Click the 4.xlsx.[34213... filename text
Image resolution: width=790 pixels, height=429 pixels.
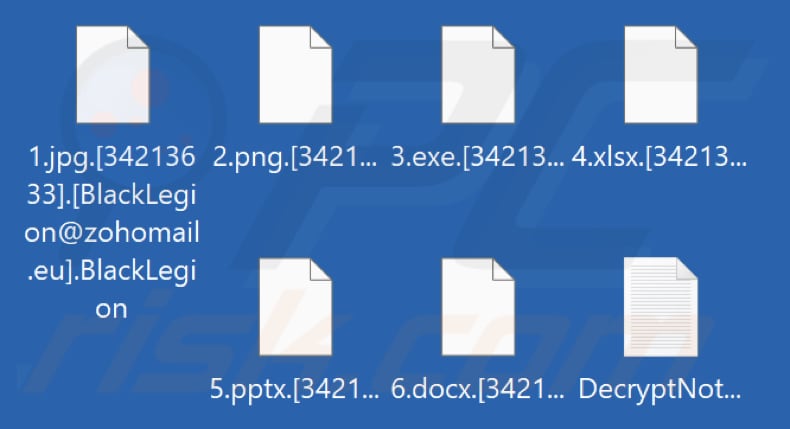[x=660, y=157]
